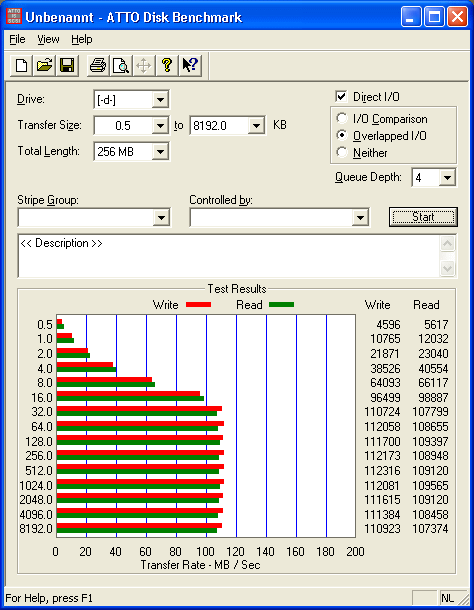This screenshot has height=610, width=474.
Task: Open maximum Transfer Size 8192.0 dropdown
Action: (x=256, y=126)
